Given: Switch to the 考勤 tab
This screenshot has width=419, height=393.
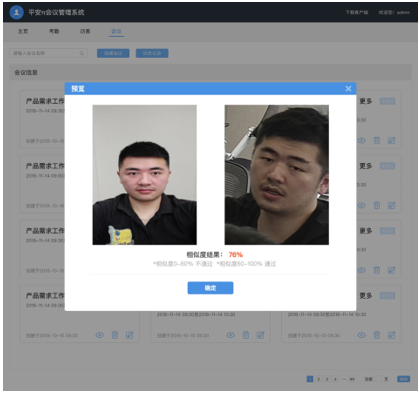Looking at the screenshot, I should click(54, 31).
